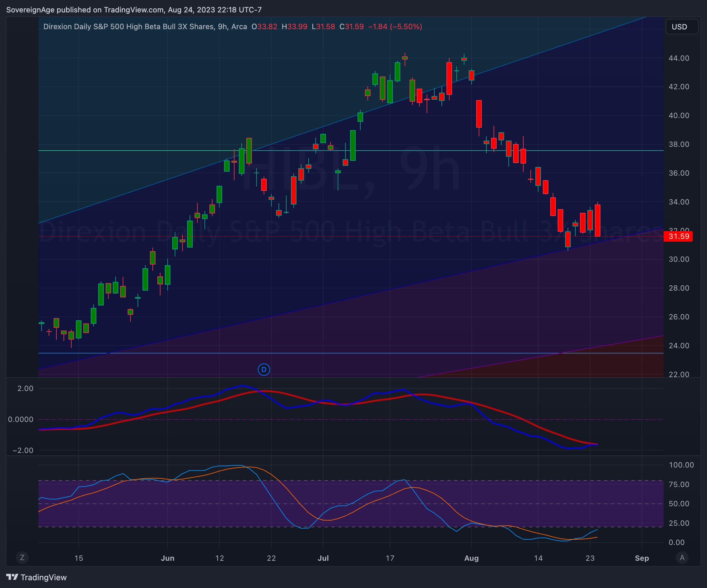Click the −2.00 MACD scale label
The width and height of the screenshot is (707, 588).
(23, 450)
